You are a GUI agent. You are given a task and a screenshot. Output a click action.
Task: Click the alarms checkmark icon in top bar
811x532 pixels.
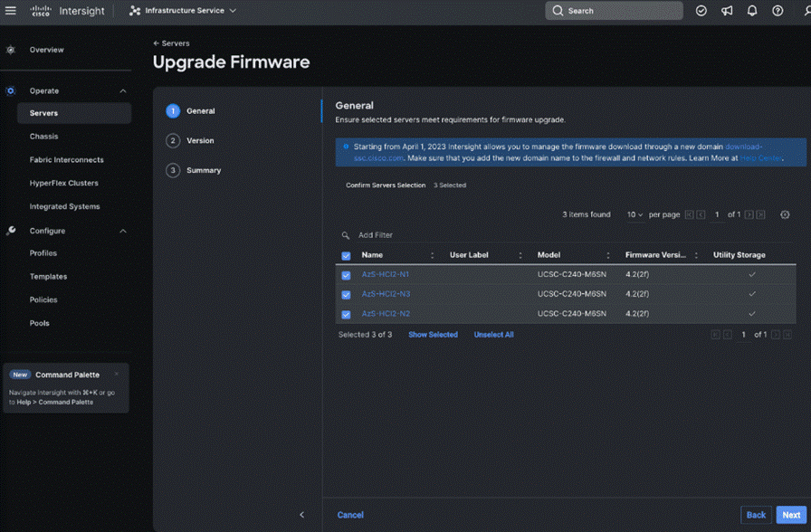click(x=701, y=11)
